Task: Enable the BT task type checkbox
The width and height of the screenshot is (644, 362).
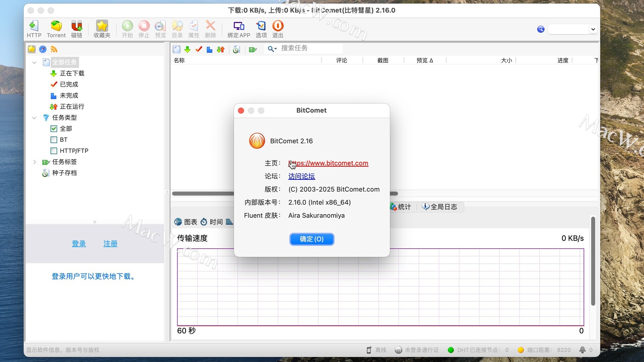Action: (54, 140)
